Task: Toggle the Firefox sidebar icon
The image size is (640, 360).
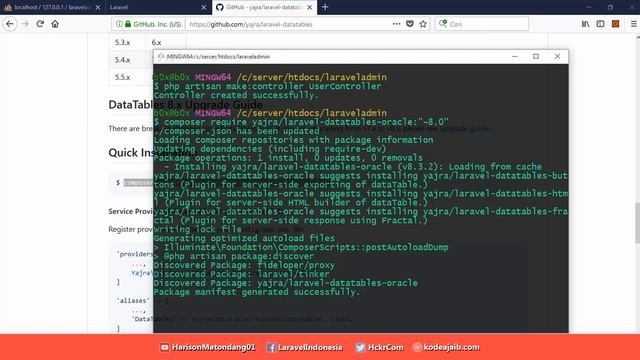Action: (600, 24)
